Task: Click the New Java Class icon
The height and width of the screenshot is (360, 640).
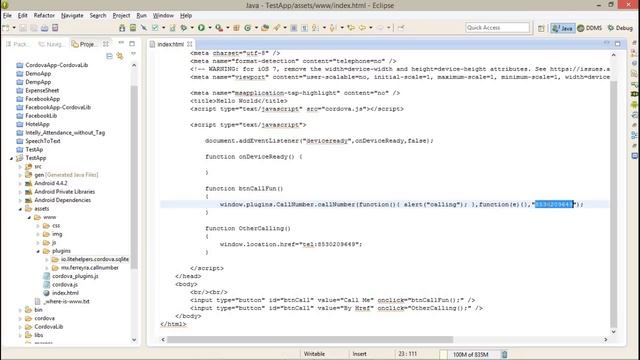Action: 247,28
